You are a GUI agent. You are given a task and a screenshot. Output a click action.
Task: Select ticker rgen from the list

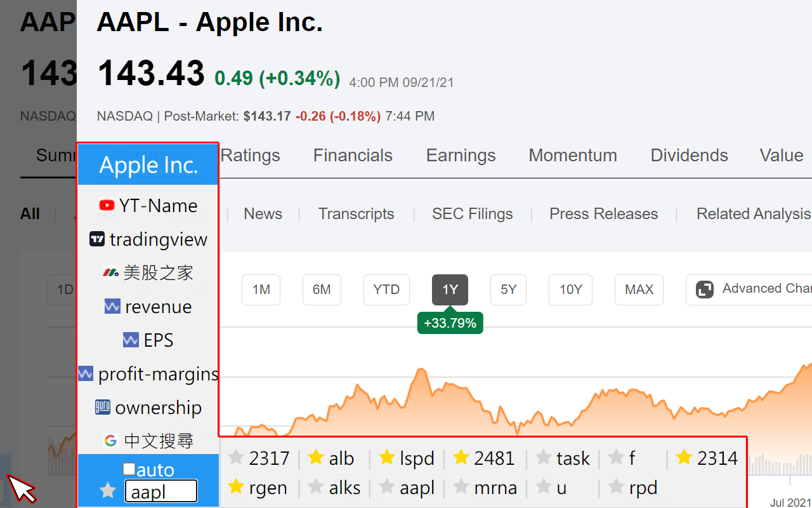pos(268,488)
